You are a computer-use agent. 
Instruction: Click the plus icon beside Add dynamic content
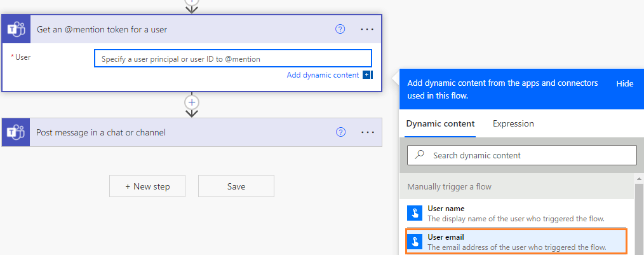pos(367,75)
